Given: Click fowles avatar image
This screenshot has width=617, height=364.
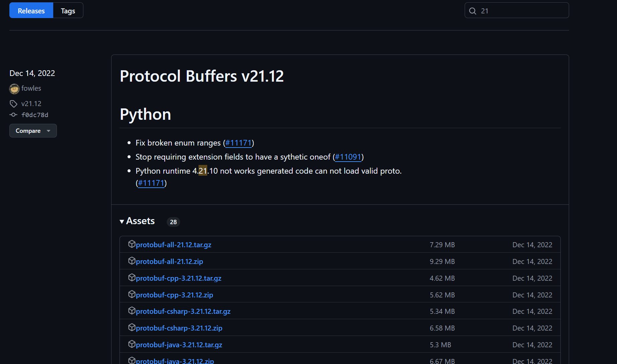Looking at the screenshot, I should [x=14, y=89].
